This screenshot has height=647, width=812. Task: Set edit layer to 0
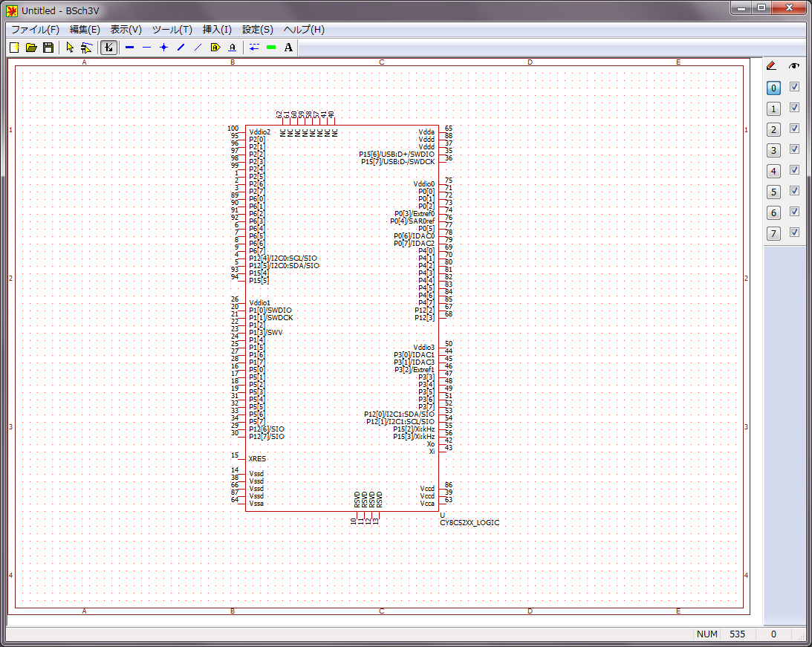point(773,88)
